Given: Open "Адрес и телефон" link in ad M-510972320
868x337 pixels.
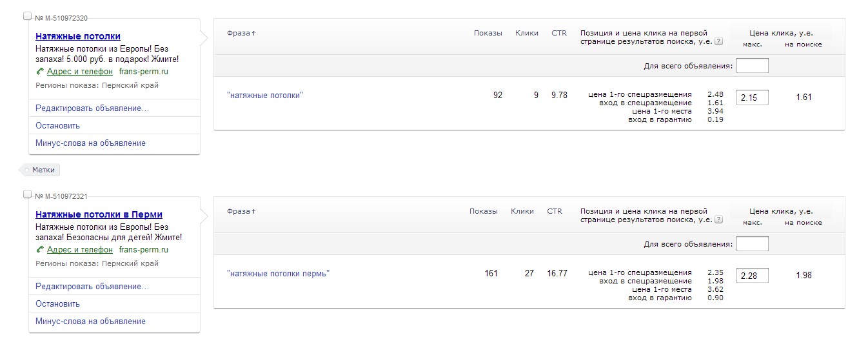Looking at the screenshot, I should (x=79, y=72).
